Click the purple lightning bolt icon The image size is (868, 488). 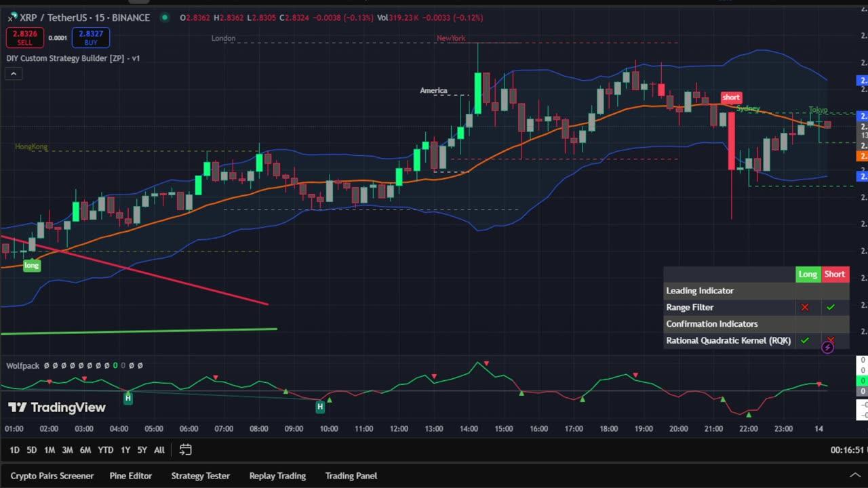coord(827,348)
